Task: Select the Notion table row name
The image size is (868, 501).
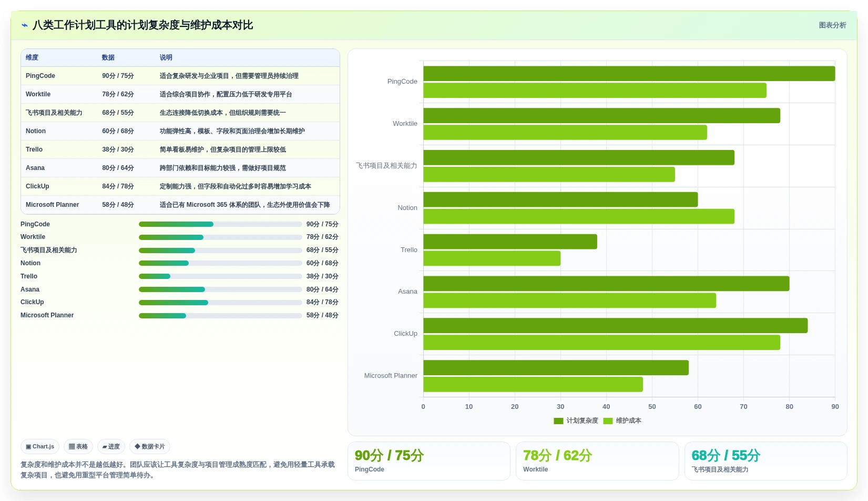Action: coord(36,131)
